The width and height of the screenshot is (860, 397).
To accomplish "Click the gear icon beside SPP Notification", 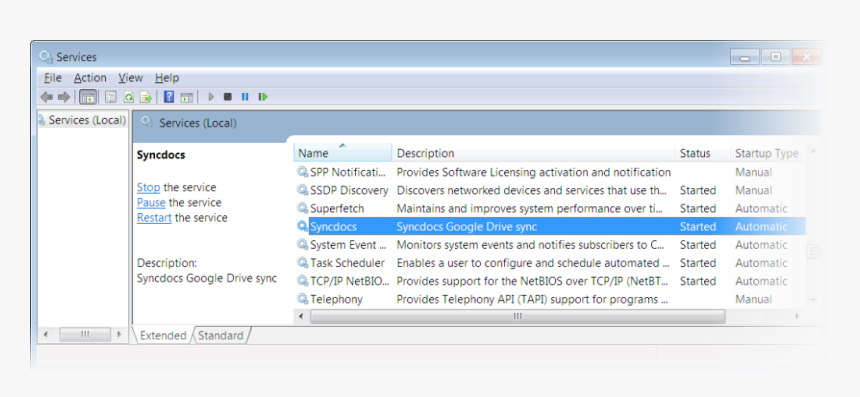I will pyautogui.click(x=302, y=172).
